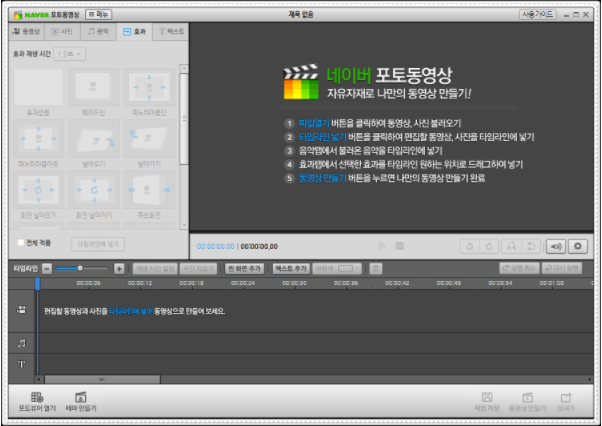Zoom in timeline with plus button
Screen dimensions: 602x426
click(x=119, y=269)
